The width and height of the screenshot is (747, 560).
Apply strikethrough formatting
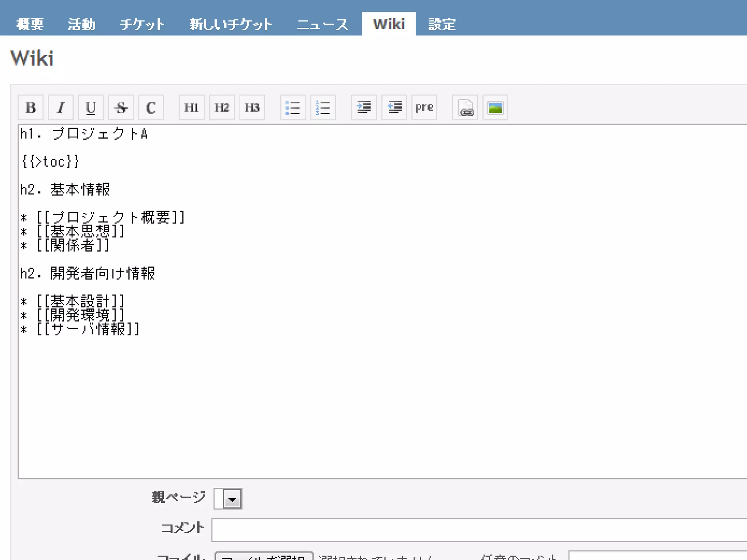coord(121,108)
